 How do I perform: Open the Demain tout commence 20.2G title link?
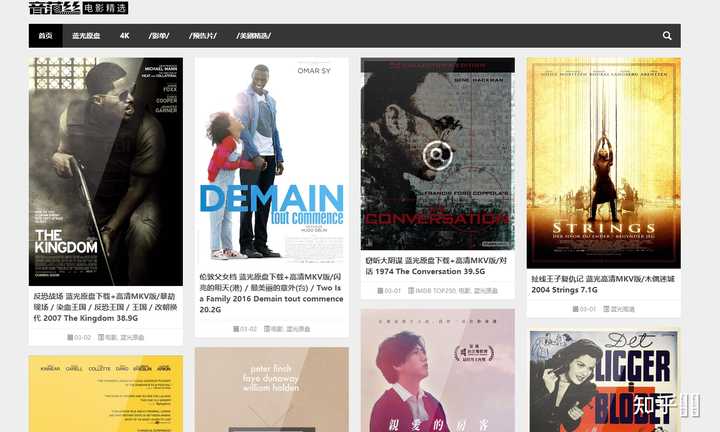pyautogui.click(x=271, y=293)
